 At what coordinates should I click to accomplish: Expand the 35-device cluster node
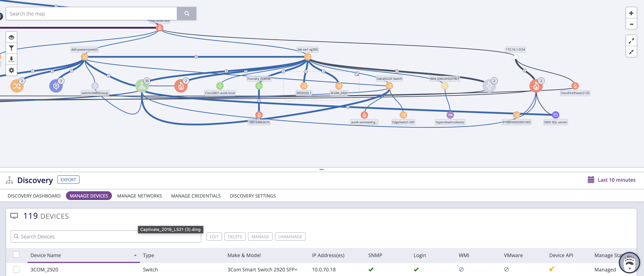point(142,86)
